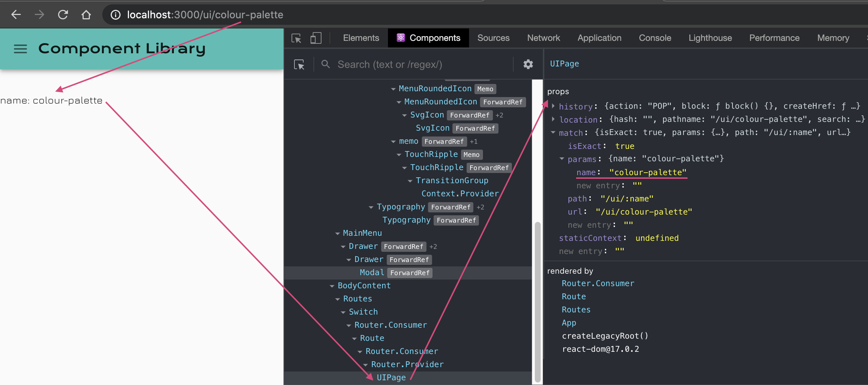Open the hamburger menu in Component Library
Screen dimensions: 868x385
[20, 49]
